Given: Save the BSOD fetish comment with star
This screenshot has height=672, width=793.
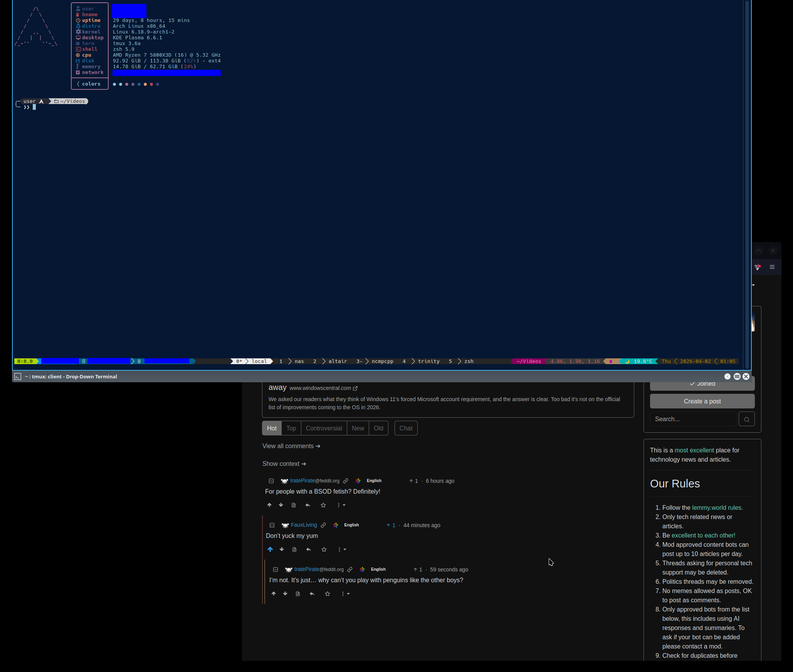Looking at the screenshot, I should [x=323, y=505].
